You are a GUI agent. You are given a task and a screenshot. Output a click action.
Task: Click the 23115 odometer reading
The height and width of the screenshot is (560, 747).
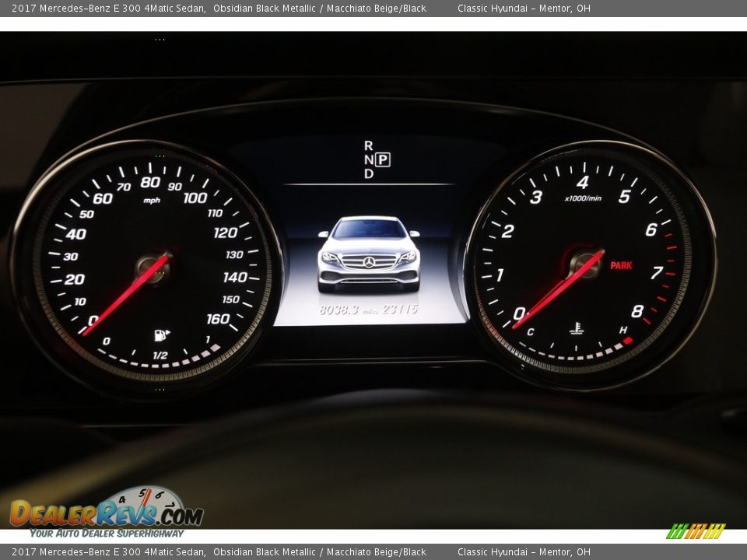(400, 310)
